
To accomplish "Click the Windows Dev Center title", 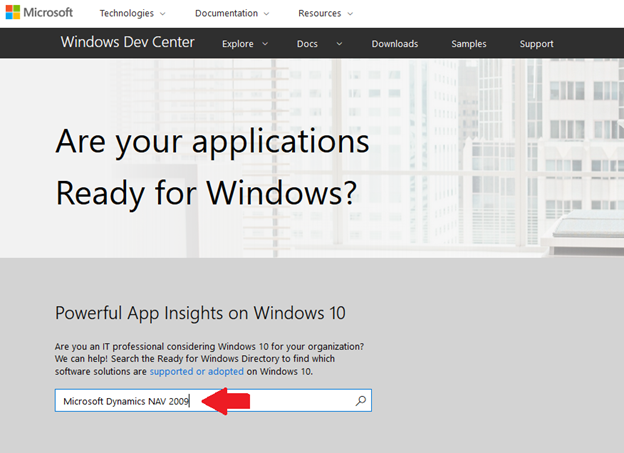I will tap(127, 42).
